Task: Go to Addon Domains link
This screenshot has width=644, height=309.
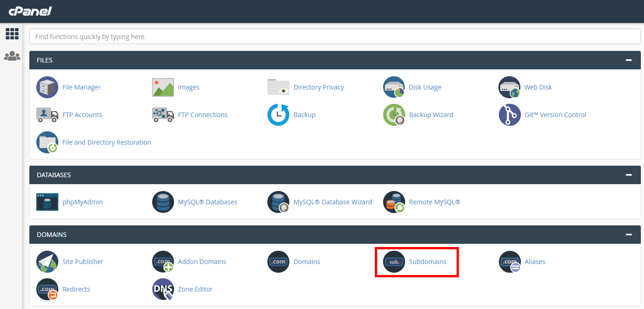Action: (202, 262)
